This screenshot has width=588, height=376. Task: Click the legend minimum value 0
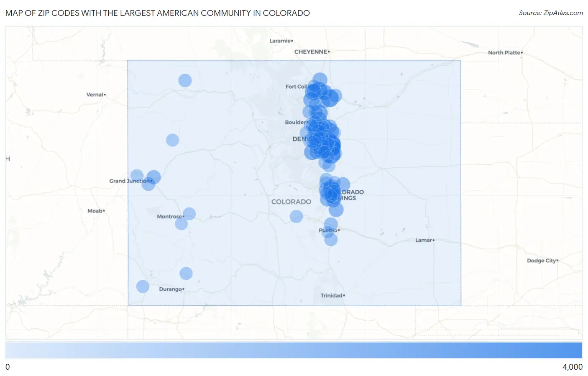click(x=8, y=367)
